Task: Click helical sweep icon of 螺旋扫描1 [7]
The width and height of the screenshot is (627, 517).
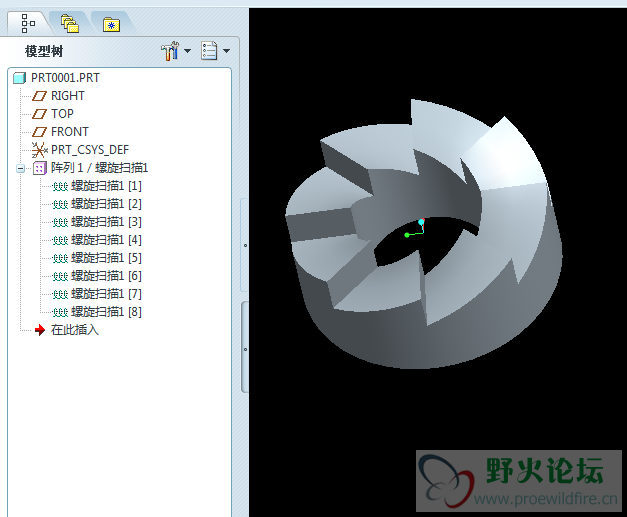Action: click(60, 294)
